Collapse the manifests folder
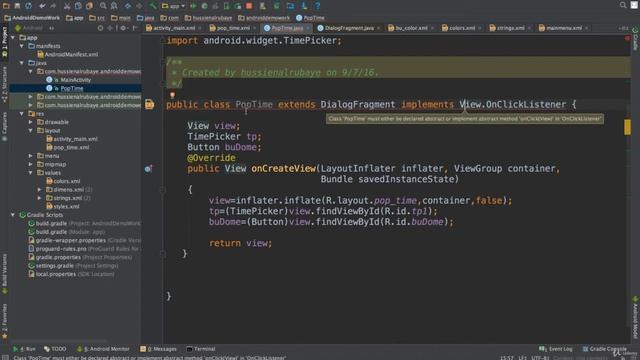640x360 pixels. [22, 46]
